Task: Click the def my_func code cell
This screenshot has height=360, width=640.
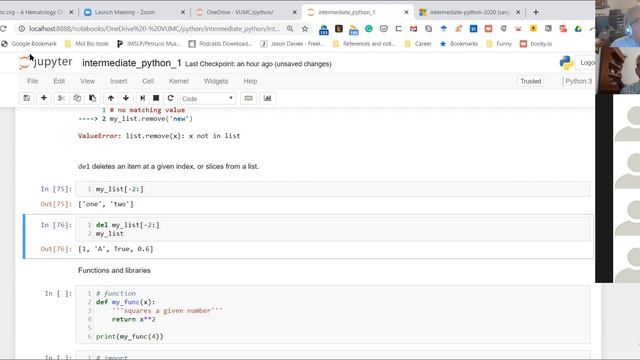Action: pyautogui.click(x=333, y=315)
